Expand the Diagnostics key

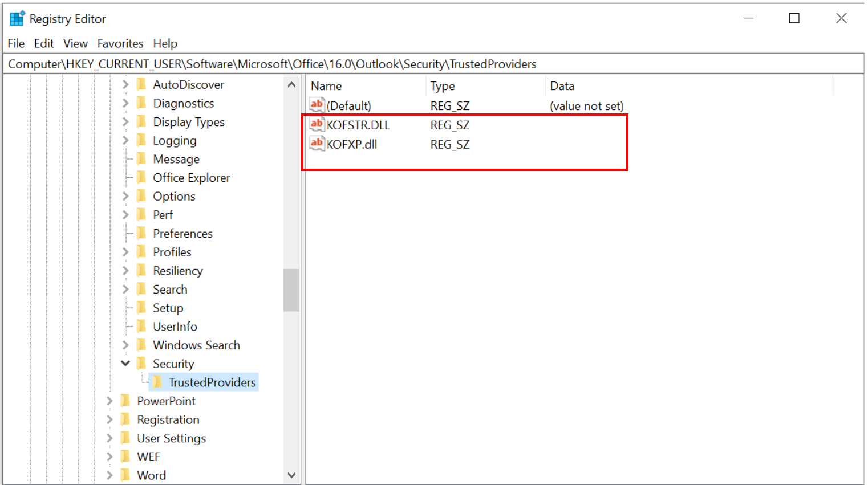coord(125,103)
